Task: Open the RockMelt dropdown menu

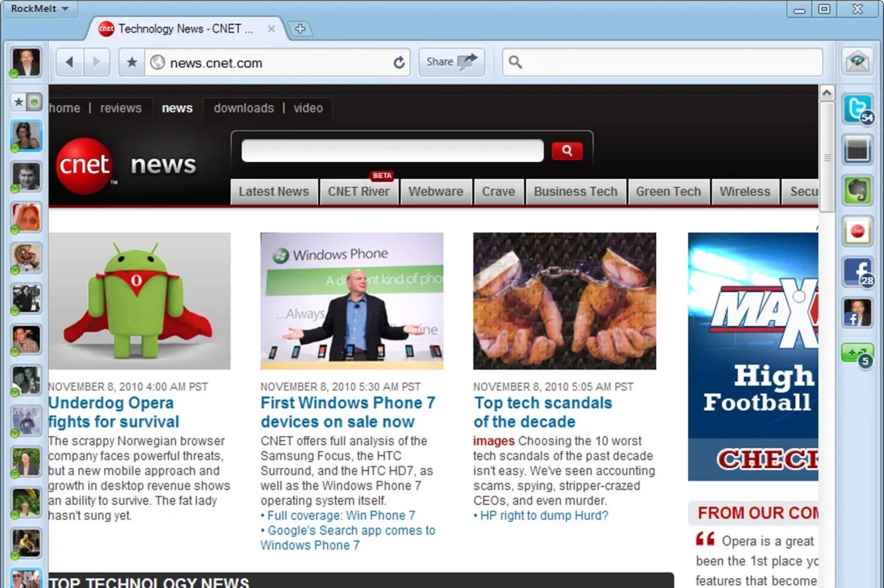Action: pyautogui.click(x=40, y=8)
